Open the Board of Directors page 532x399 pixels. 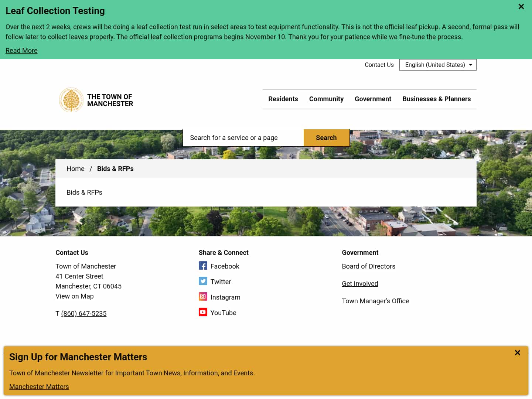(368, 266)
